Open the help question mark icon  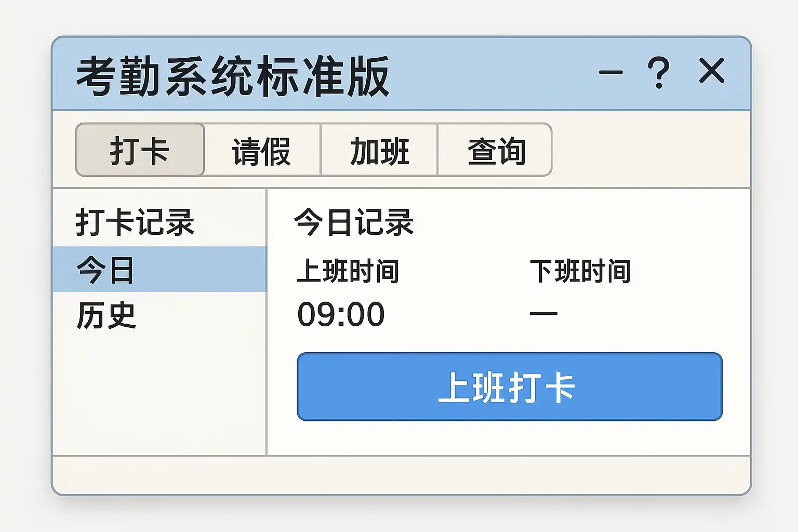pos(658,72)
